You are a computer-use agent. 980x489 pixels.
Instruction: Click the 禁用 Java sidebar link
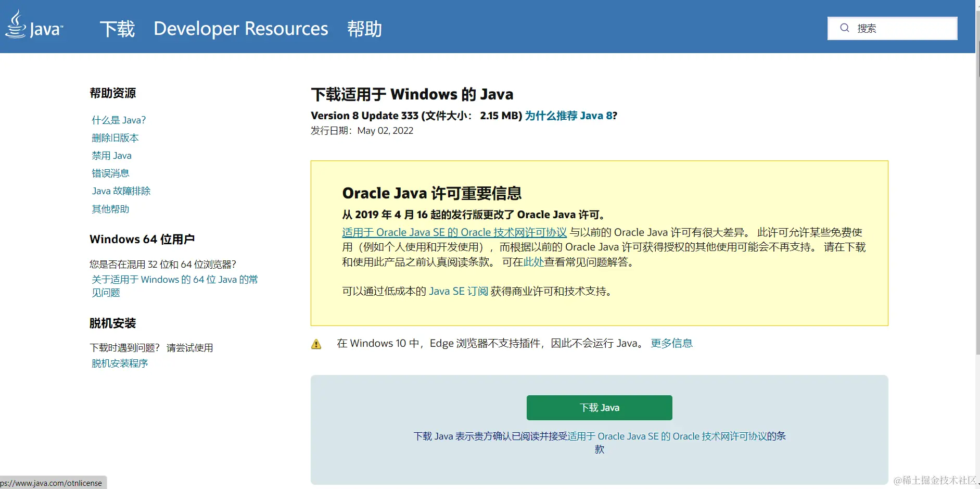pos(111,156)
